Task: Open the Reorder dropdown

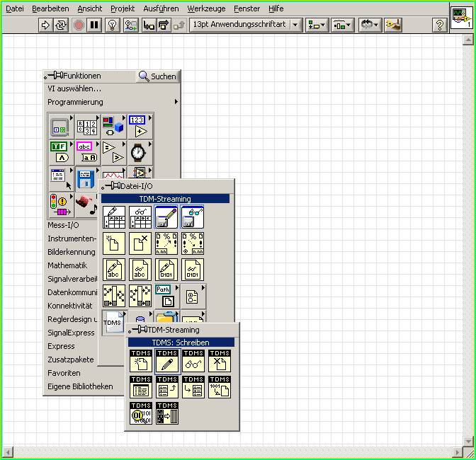Action: pyautogui.click(x=369, y=25)
